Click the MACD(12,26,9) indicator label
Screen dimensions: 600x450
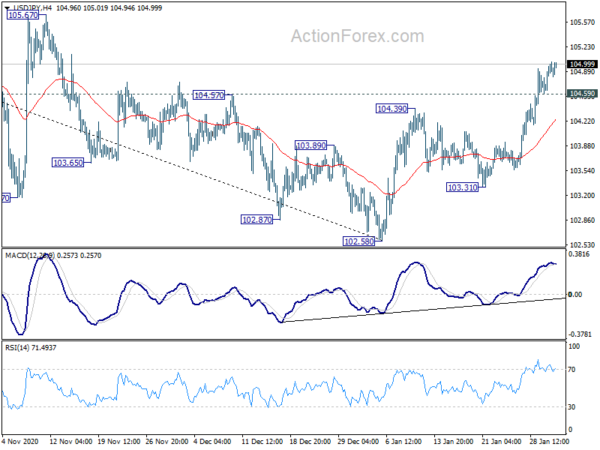(x=30, y=255)
